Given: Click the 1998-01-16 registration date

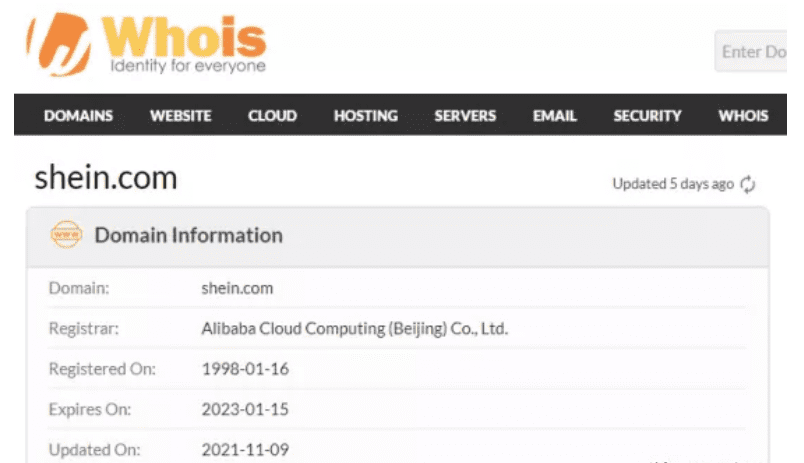Looking at the screenshot, I should pos(245,369).
